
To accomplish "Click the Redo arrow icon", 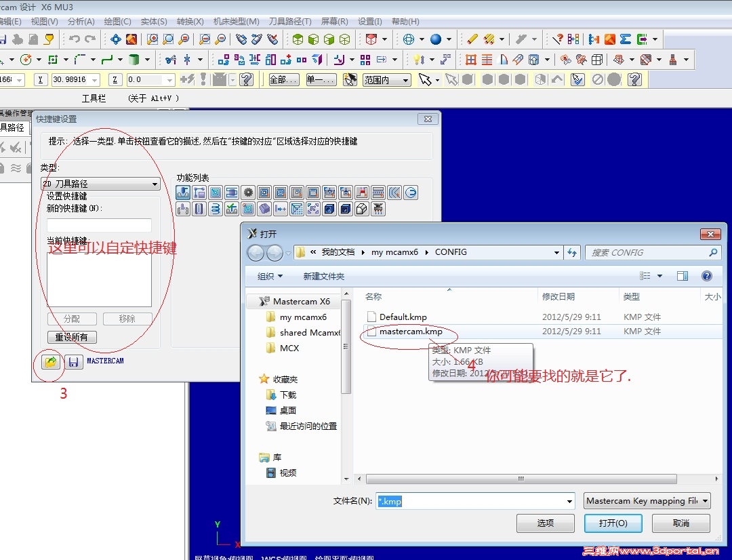I will pyautogui.click(x=90, y=39).
